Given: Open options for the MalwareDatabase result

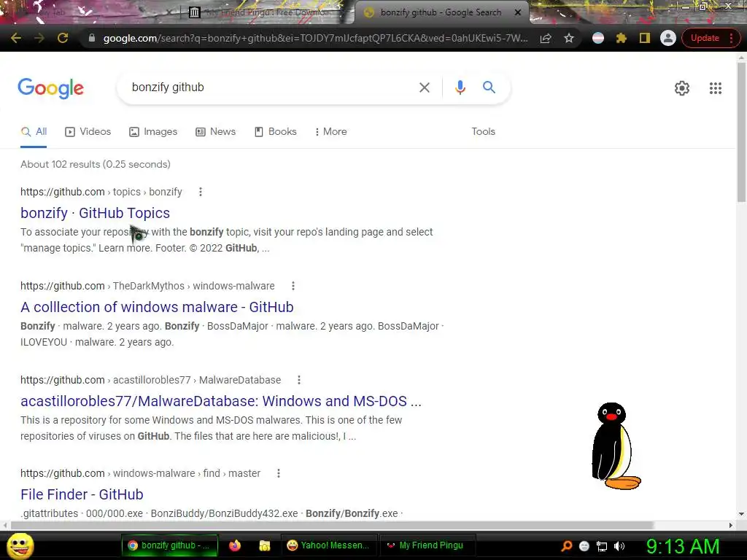Looking at the screenshot, I should [298, 380].
